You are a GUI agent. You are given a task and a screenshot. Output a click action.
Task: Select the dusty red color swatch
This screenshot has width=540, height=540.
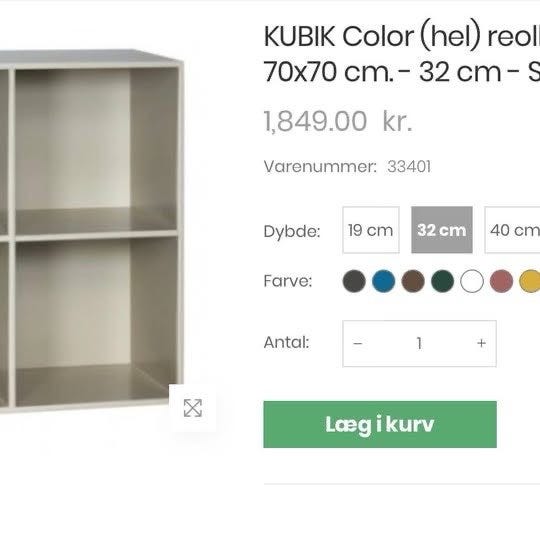click(x=501, y=281)
